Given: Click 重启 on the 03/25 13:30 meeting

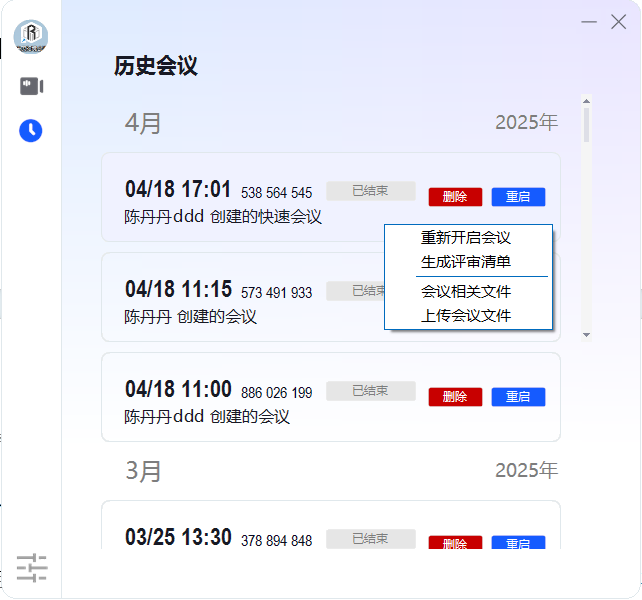Looking at the screenshot, I should coord(518,544).
